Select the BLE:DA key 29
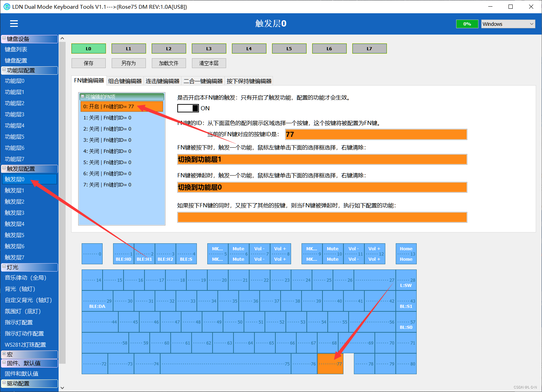This screenshot has width=542, height=392. pos(97,301)
